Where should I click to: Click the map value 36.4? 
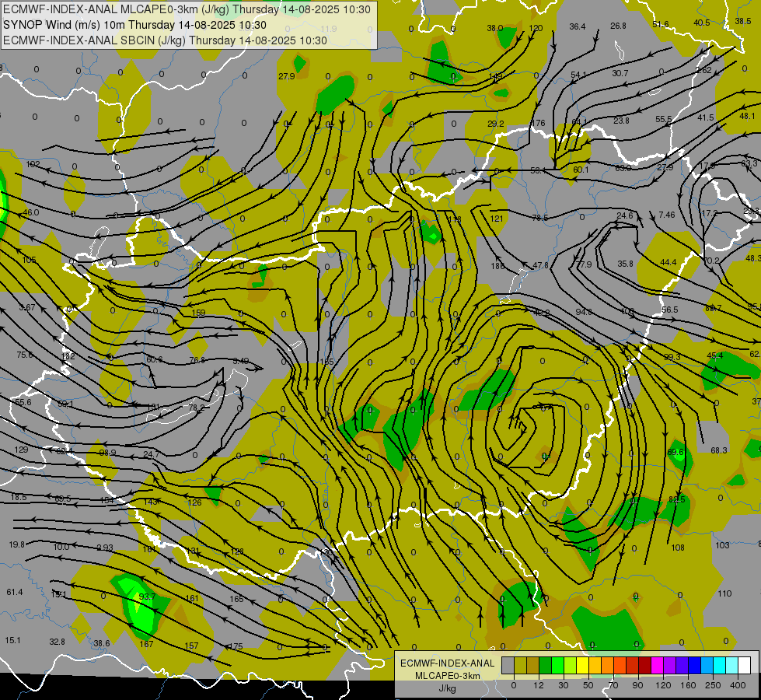coord(578,26)
